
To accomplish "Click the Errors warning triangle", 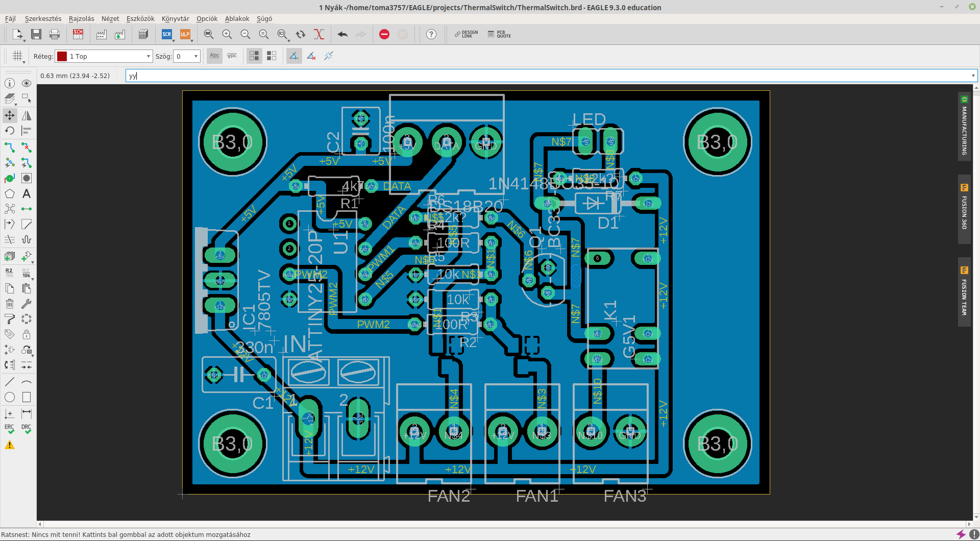I will [x=10, y=445].
